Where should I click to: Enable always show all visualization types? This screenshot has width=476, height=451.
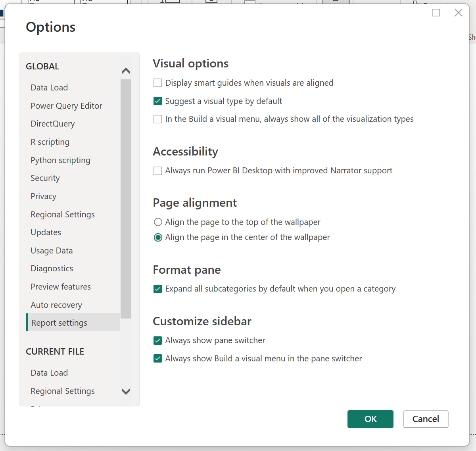pyautogui.click(x=158, y=119)
